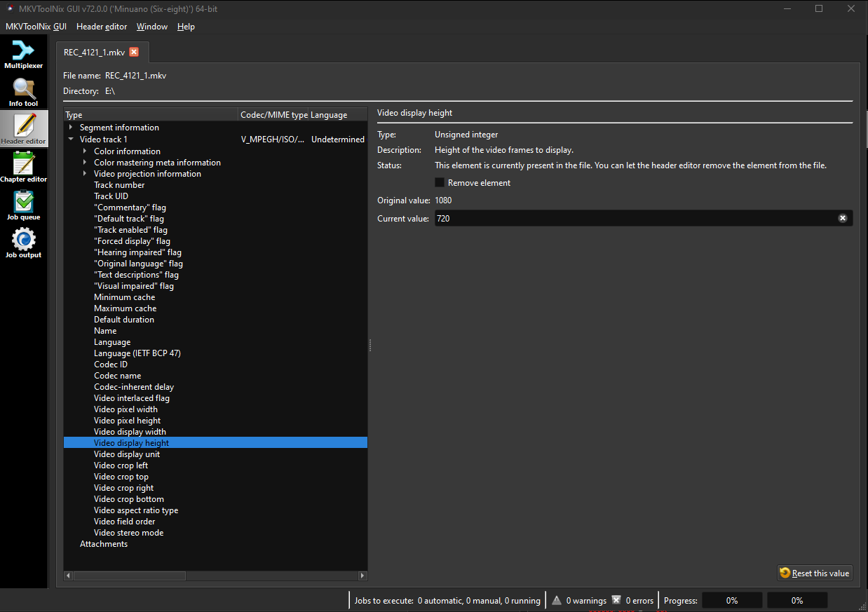Click the errors status icon
The width and height of the screenshot is (868, 612).
(616, 600)
